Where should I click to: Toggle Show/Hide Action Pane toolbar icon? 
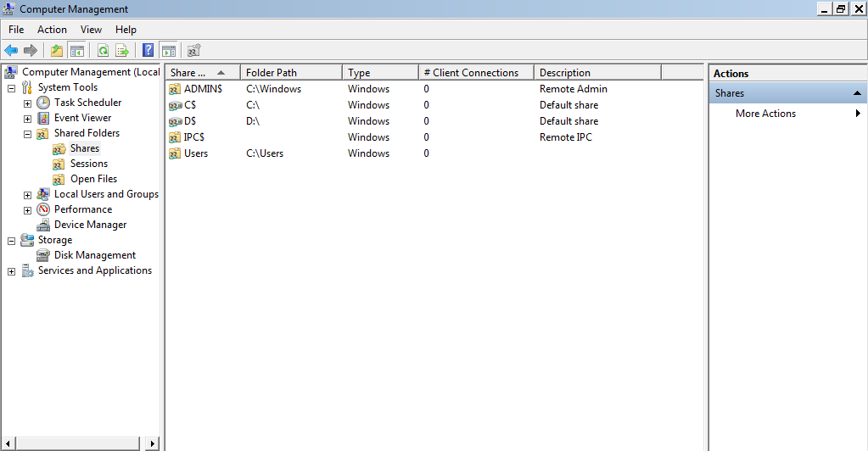tap(168, 51)
